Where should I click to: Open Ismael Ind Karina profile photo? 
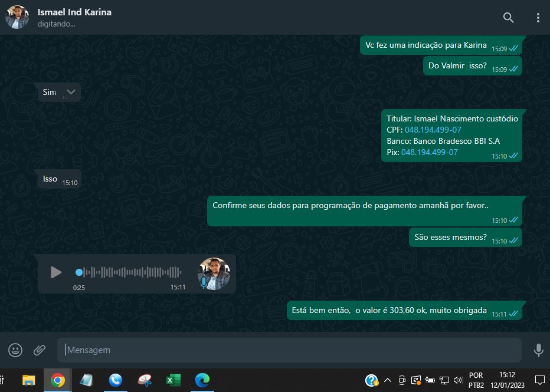(x=17, y=18)
